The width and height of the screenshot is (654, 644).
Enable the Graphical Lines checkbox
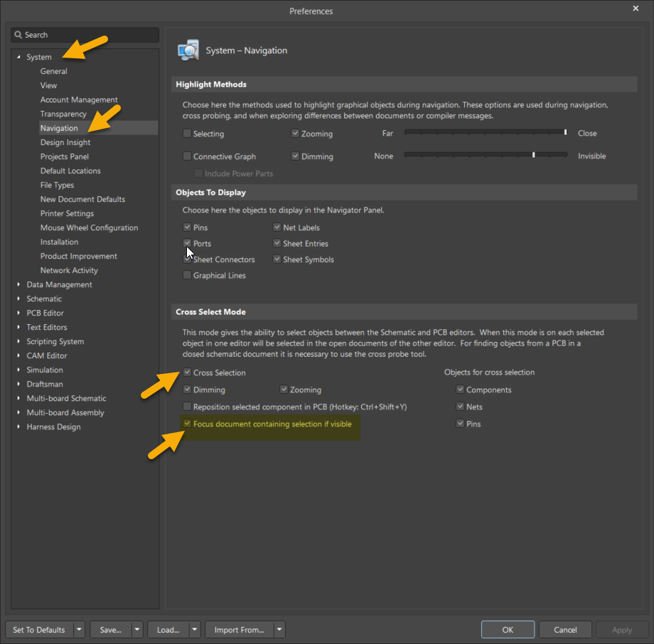[187, 275]
